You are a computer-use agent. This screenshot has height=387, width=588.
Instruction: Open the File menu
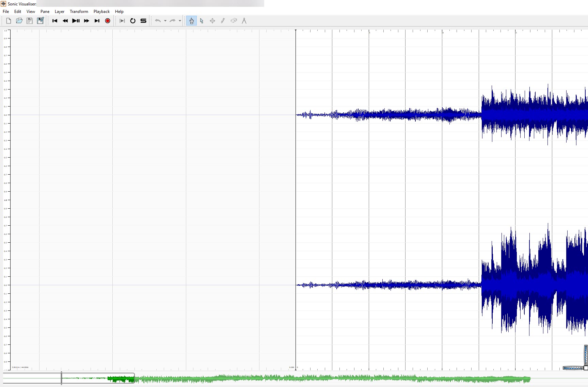tap(6, 12)
